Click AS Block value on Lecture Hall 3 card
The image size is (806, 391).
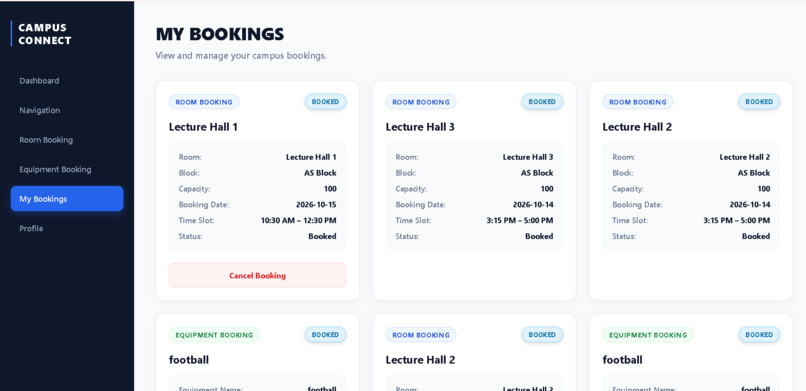coord(537,173)
